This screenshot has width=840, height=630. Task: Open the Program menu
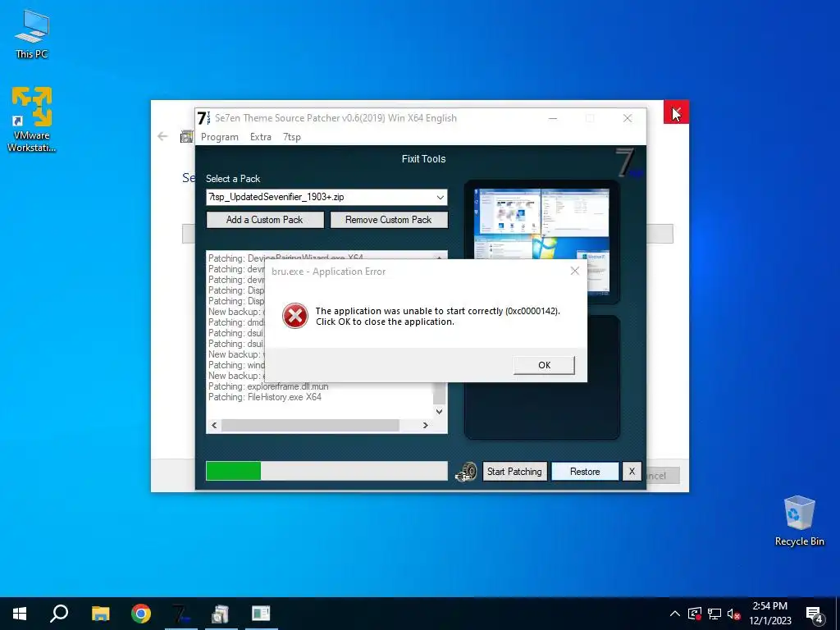point(220,137)
